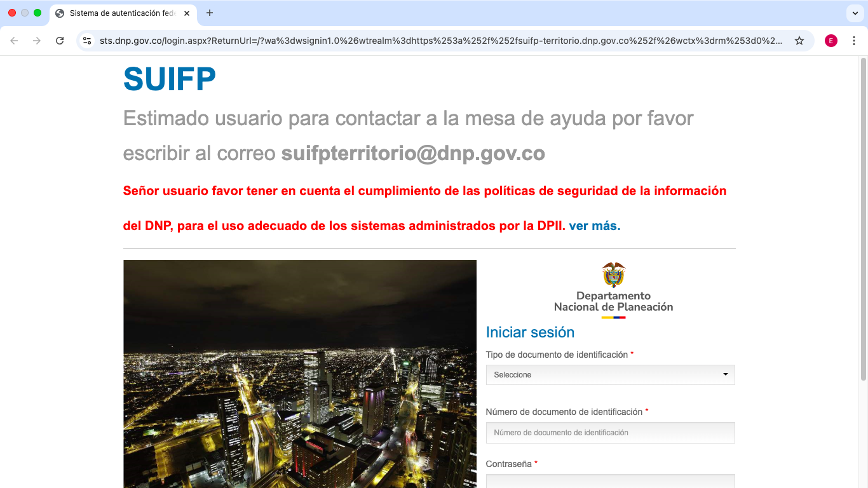Open a new tab with plus icon
Viewport: 868px width, 488px height.
(x=210, y=13)
